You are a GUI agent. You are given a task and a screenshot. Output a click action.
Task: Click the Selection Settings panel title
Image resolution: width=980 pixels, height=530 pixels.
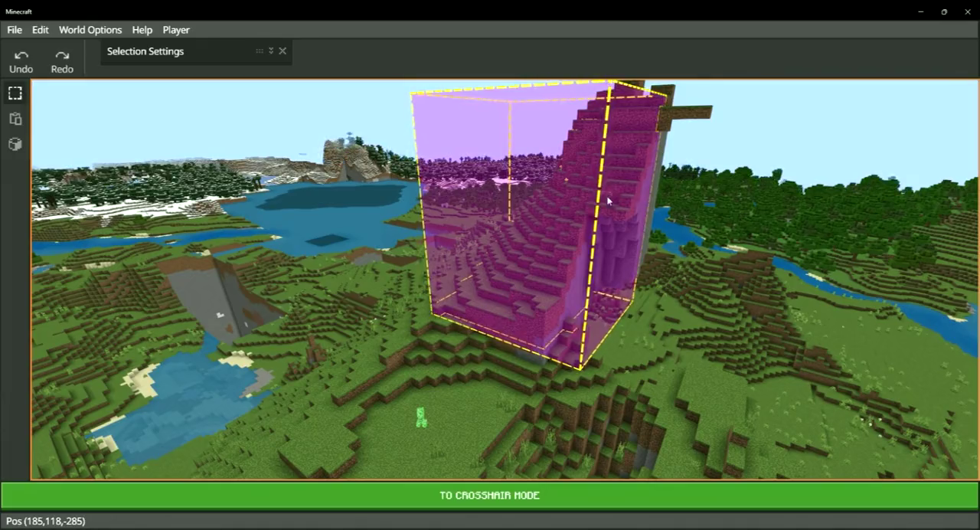click(x=145, y=51)
